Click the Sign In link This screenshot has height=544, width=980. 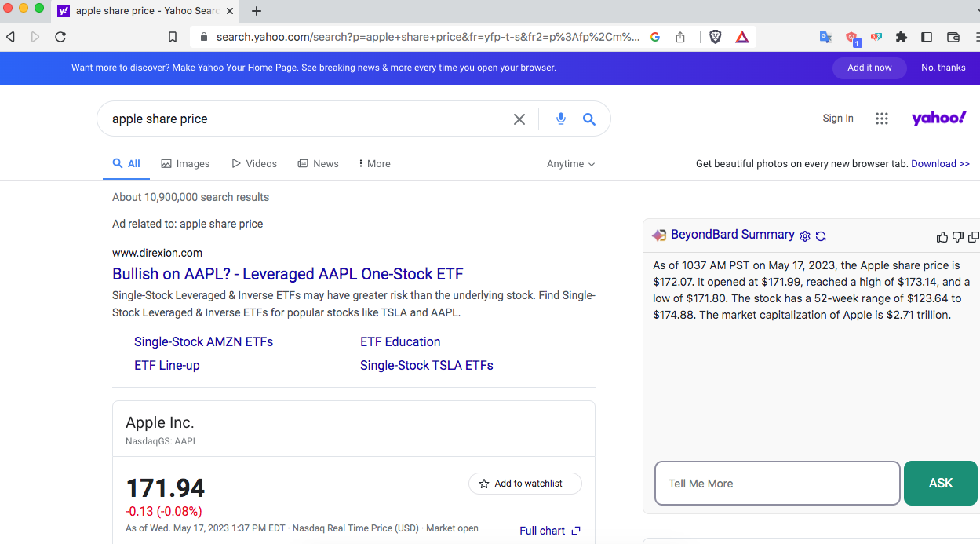[x=838, y=119]
